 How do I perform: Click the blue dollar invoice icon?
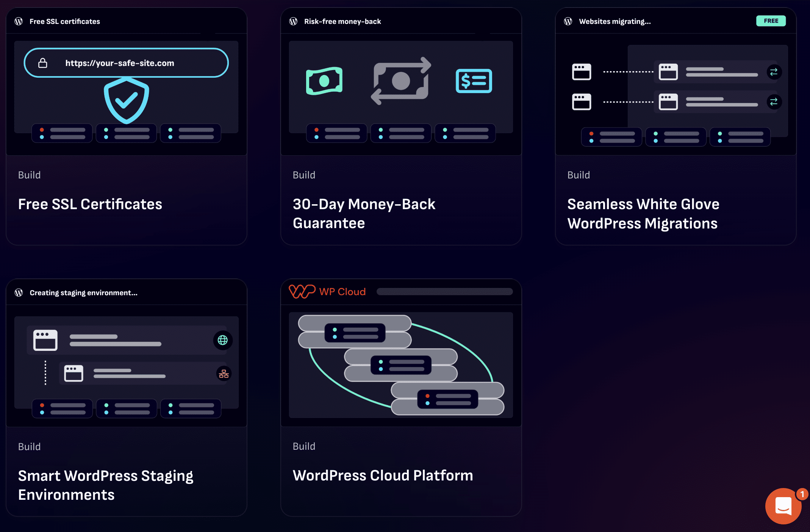tap(474, 81)
